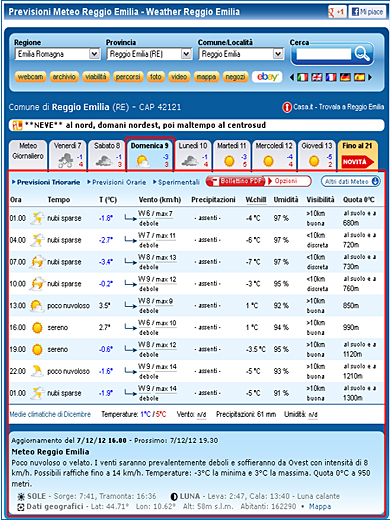Click the blue info icon in Altri dati Meteo
Screen dimensions: 390x520
point(375,181)
